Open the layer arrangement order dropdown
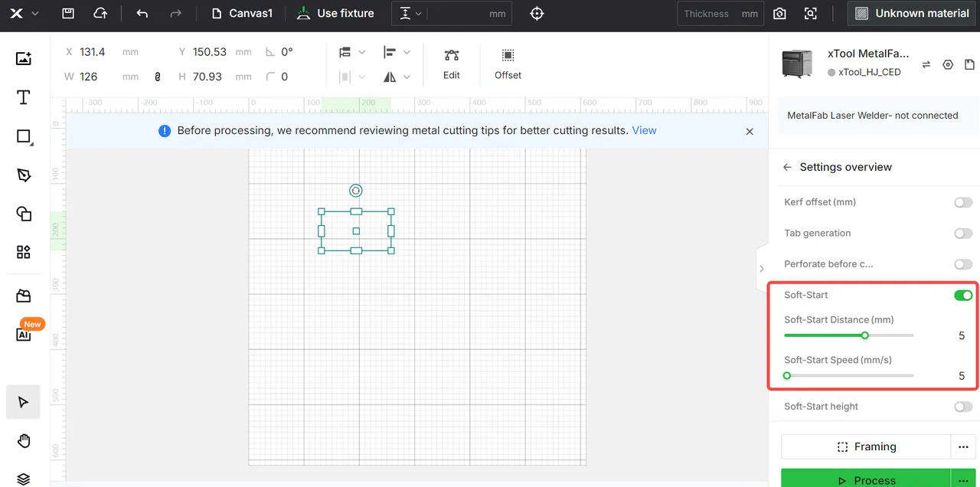Viewport: 980px width, 487px height. (x=352, y=52)
